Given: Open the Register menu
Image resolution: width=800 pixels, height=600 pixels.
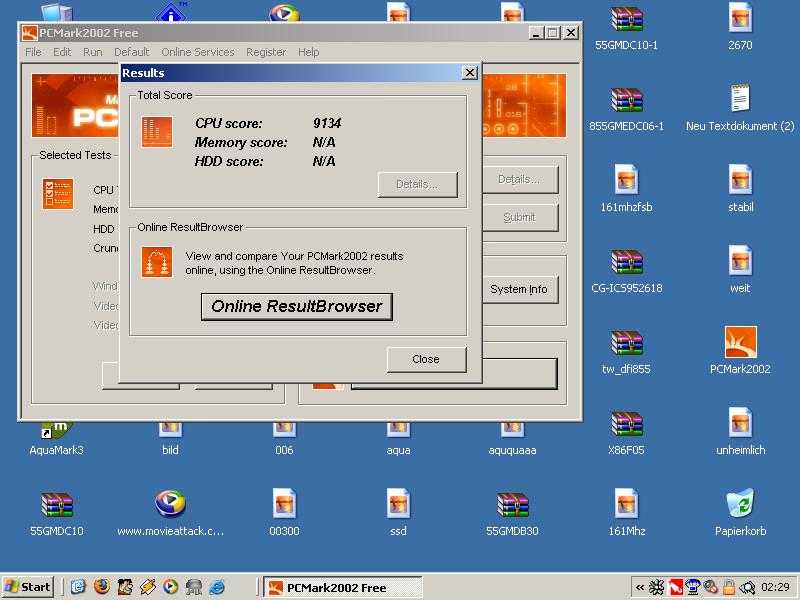Looking at the screenshot, I should pyautogui.click(x=266, y=52).
